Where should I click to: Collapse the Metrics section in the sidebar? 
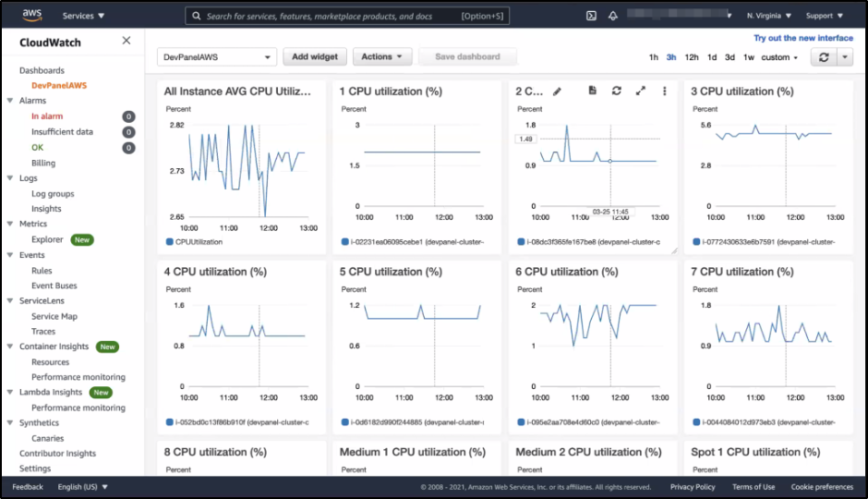10,224
